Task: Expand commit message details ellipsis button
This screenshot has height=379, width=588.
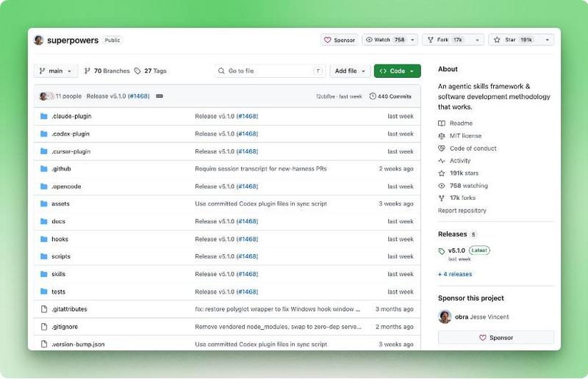Action: [159, 96]
